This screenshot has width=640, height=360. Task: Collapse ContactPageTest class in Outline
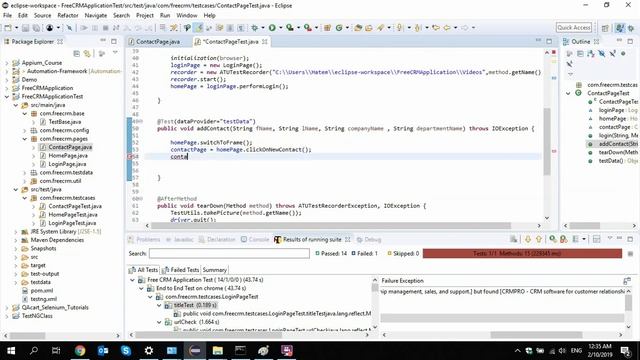[x=568, y=93]
